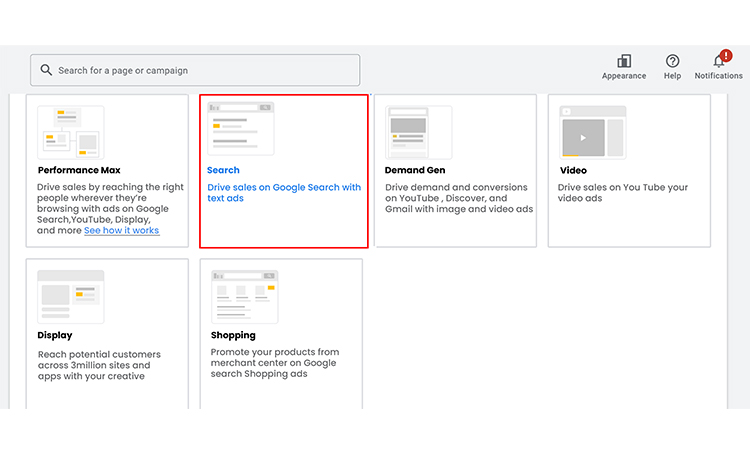
Task: Click the Performance Max illustration
Action: click(x=71, y=132)
